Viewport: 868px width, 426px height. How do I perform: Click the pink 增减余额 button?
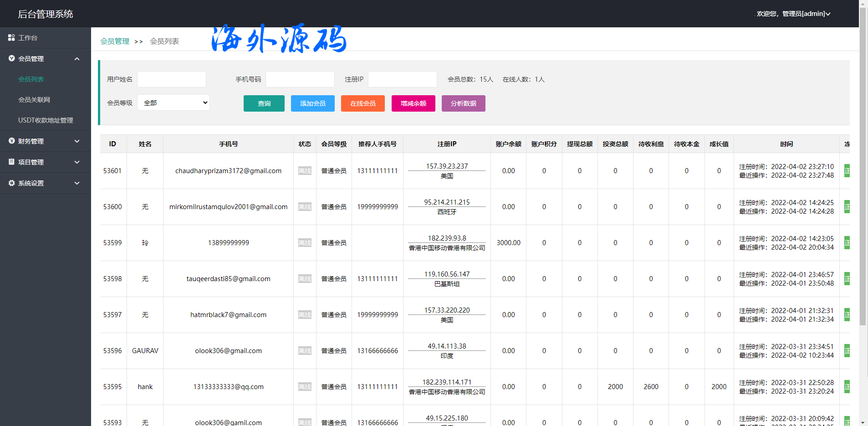tap(413, 103)
